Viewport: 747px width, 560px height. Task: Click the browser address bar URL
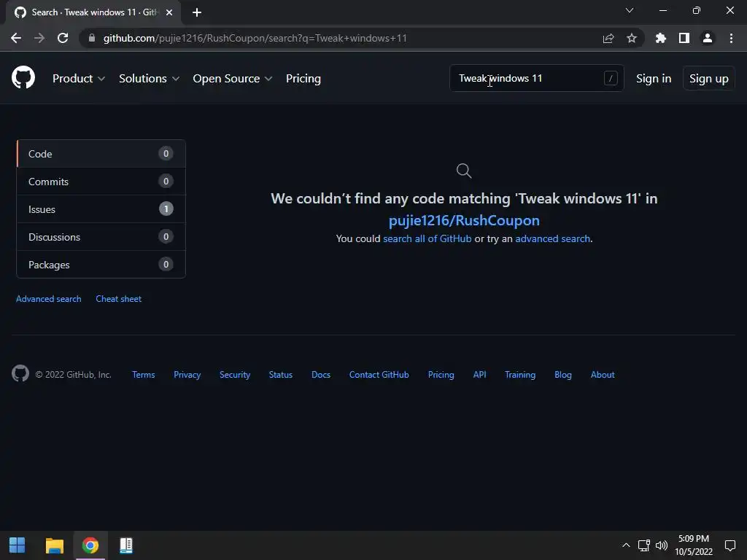click(x=255, y=38)
